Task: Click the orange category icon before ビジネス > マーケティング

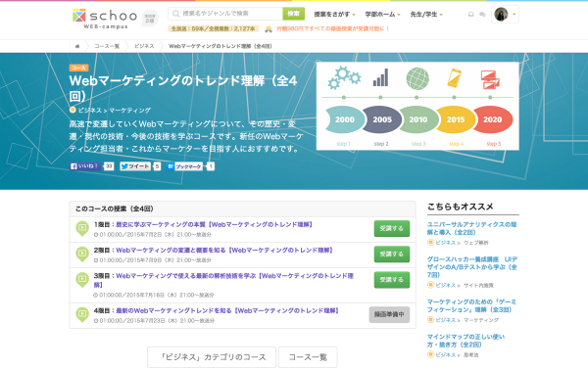Action: (73, 110)
